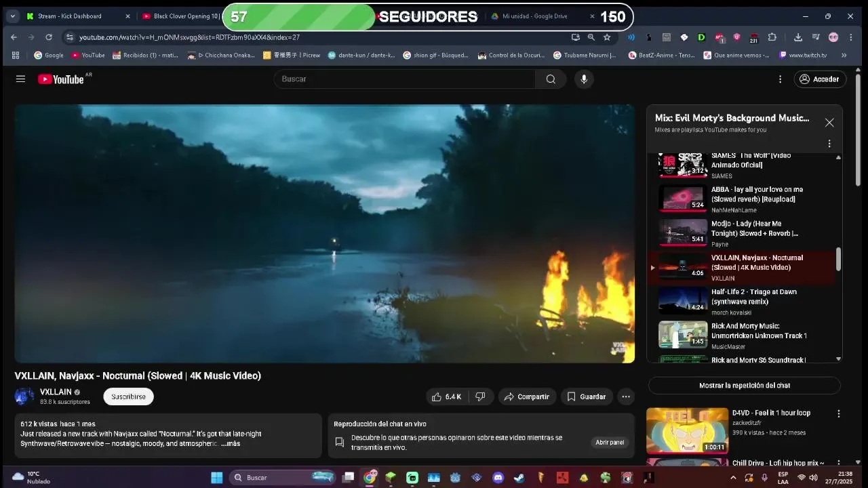Open BeatZ-Anime bookmark
The width and height of the screenshot is (868, 488).
point(662,55)
